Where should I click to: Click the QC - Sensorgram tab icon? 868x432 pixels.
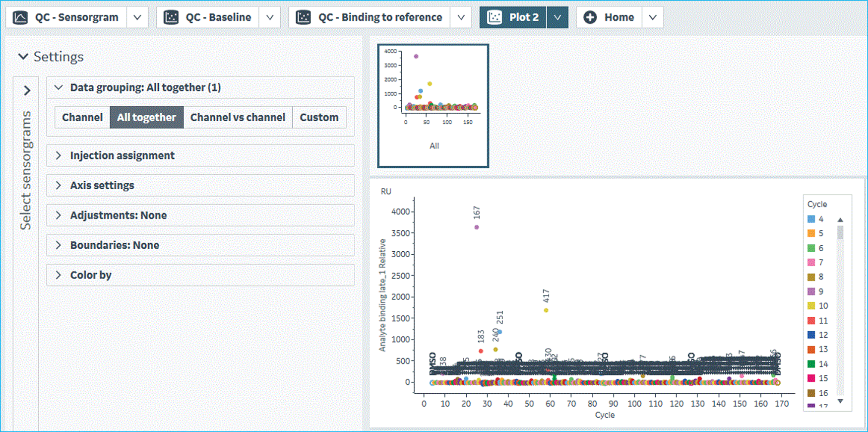20,17
